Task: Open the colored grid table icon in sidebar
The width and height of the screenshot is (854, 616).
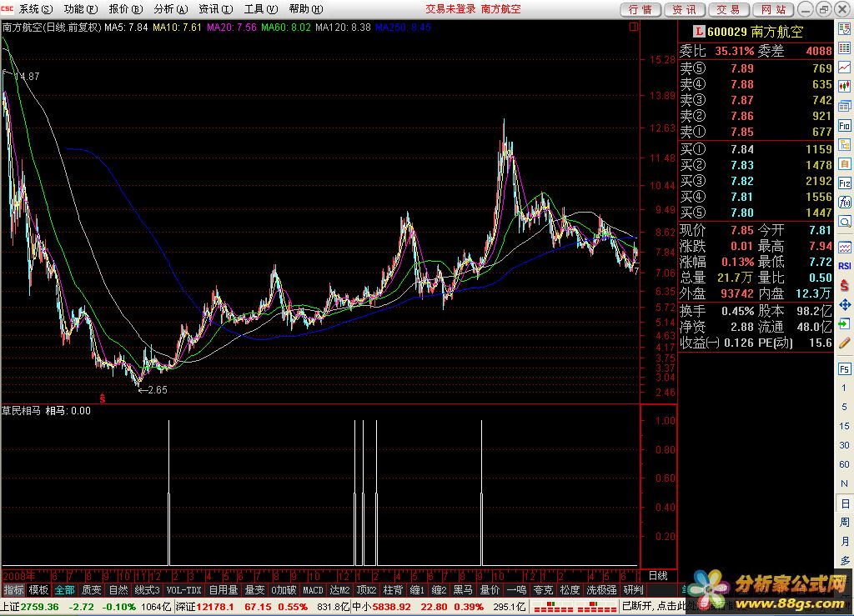Action: click(x=844, y=48)
